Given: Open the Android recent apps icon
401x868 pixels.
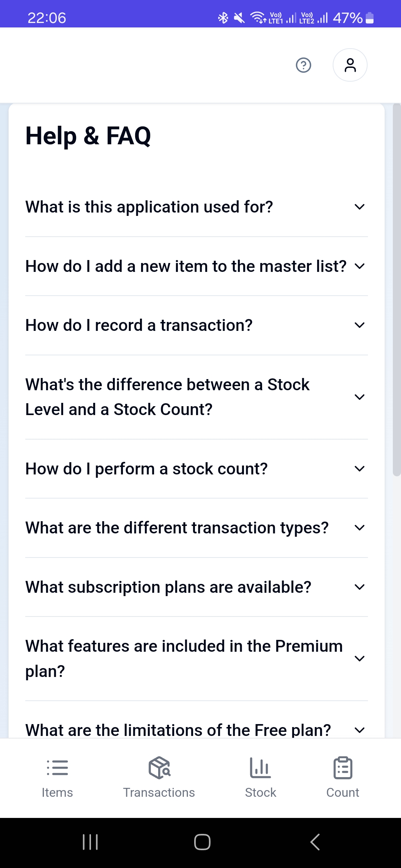Looking at the screenshot, I should pos(90,842).
